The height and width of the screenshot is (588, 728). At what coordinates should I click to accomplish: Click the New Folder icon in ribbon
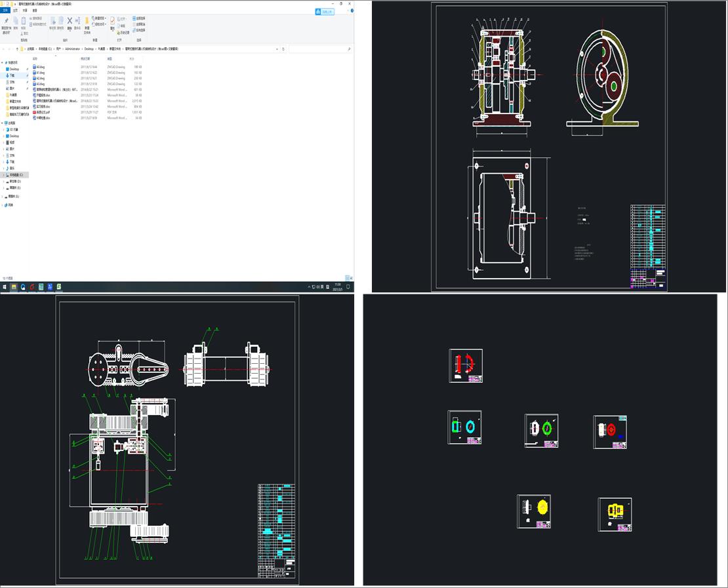(87, 22)
